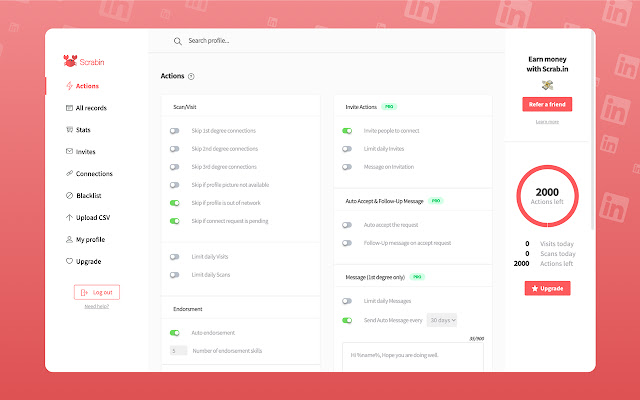Click the PRO badge beside Message section
The width and height of the screenshot is (640, 400).
pyautogui.click(x=417, y=277)
